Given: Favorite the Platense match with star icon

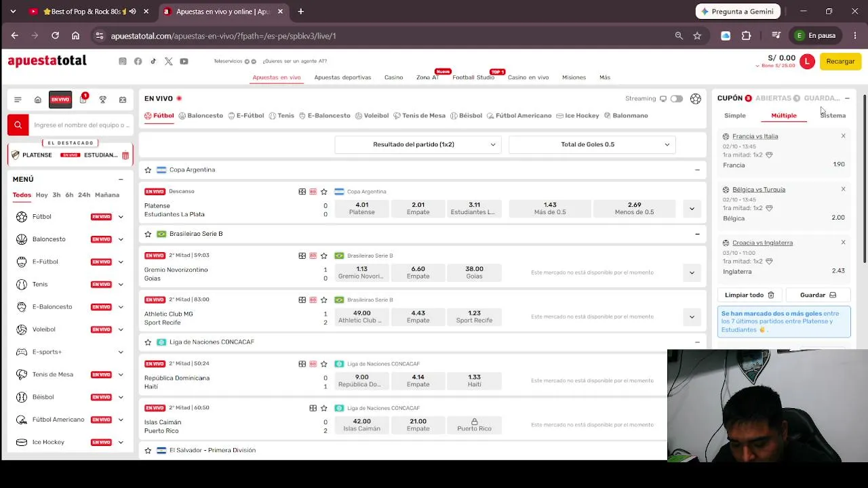Looking at the screenshot, I should 324,191.
